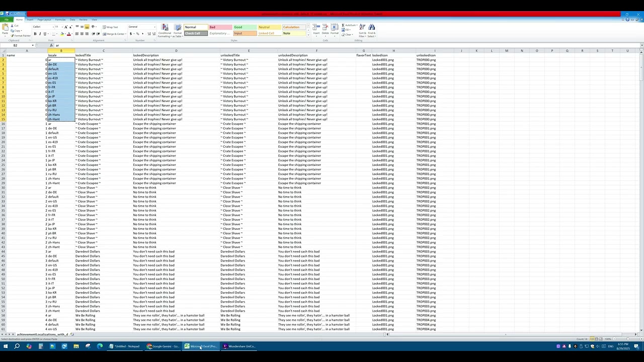Viewport: 644px width, 362px height.
Task: Toggle Bold formatting
Action: click(x=35, y=34)
